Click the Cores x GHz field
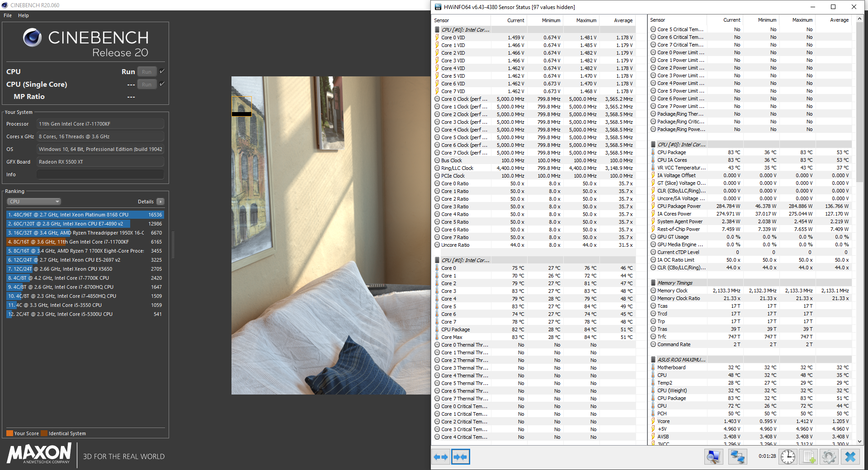The height and width of the screenshot is (470, 868). tap(100, 136)
